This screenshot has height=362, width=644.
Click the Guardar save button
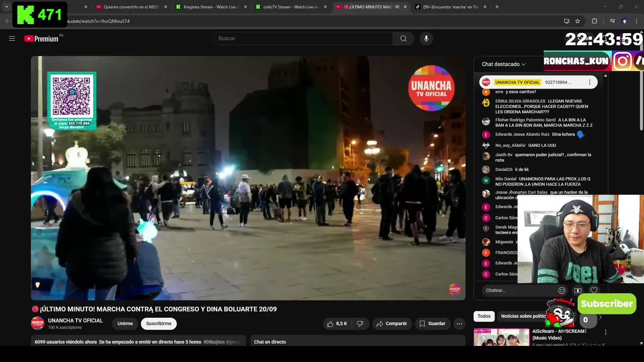point(432,324)
